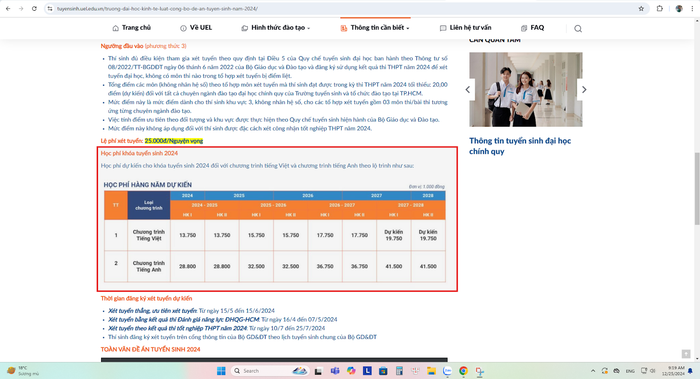
Task: Open the weather widget on the taskbar
Action: click(23, 371)
